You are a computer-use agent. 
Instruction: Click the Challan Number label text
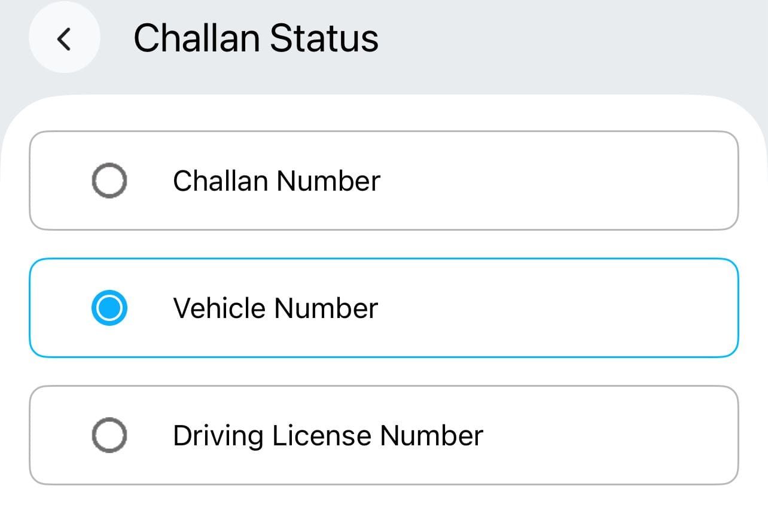pos(276,180)
